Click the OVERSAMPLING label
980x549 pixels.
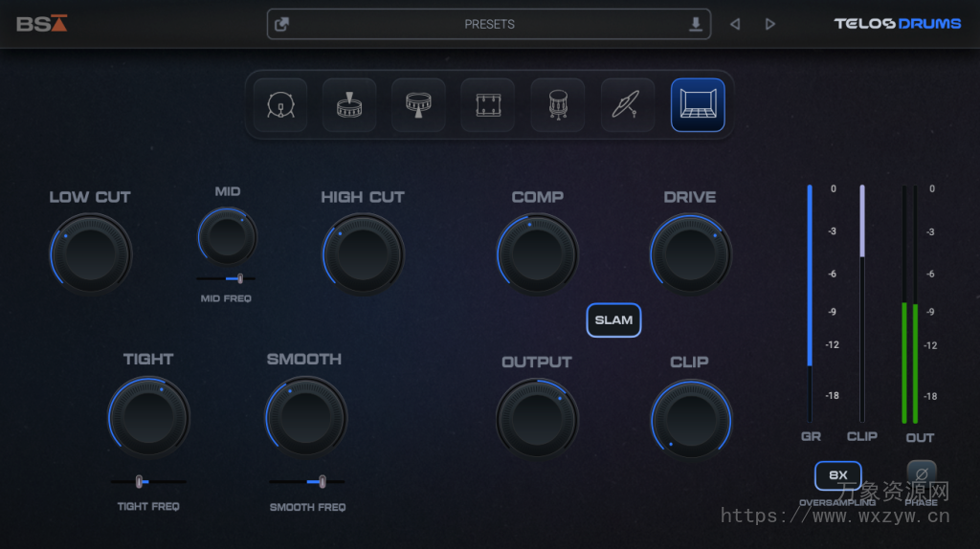(x=837, y=503)
